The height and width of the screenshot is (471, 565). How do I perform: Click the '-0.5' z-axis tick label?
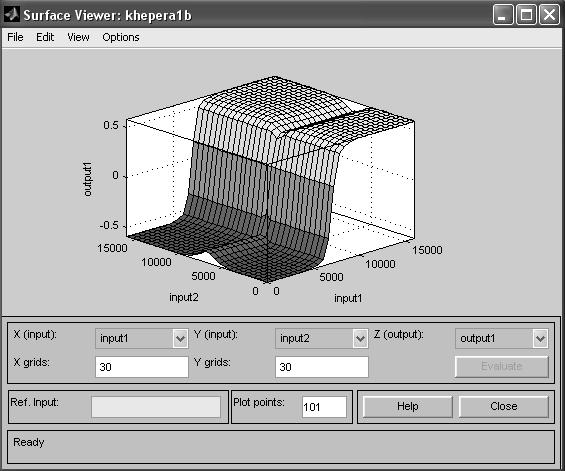[109, 226]
